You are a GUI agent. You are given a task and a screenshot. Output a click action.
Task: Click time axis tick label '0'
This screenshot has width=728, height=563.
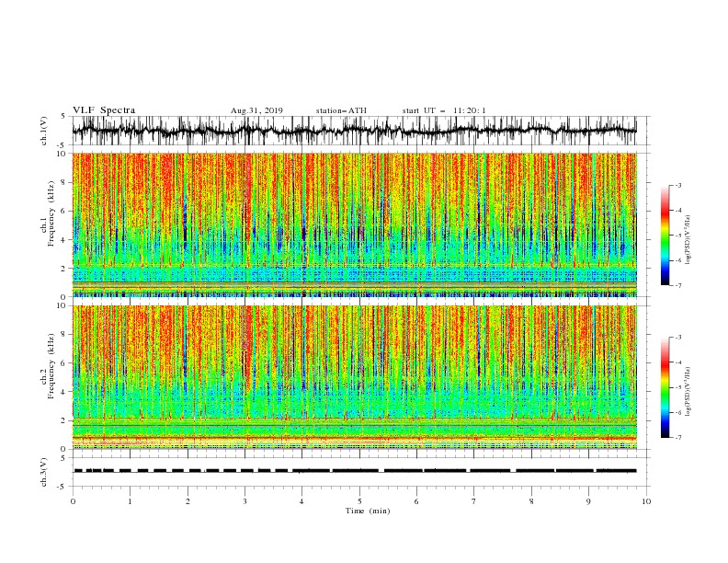tap(73, 501)
